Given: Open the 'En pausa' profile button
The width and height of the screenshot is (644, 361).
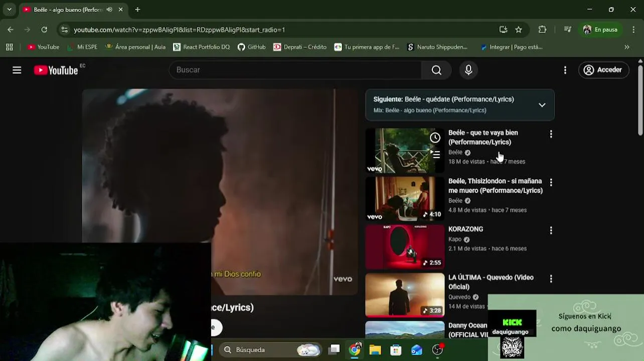Looking at the screenshot, I should pos(600,30).
